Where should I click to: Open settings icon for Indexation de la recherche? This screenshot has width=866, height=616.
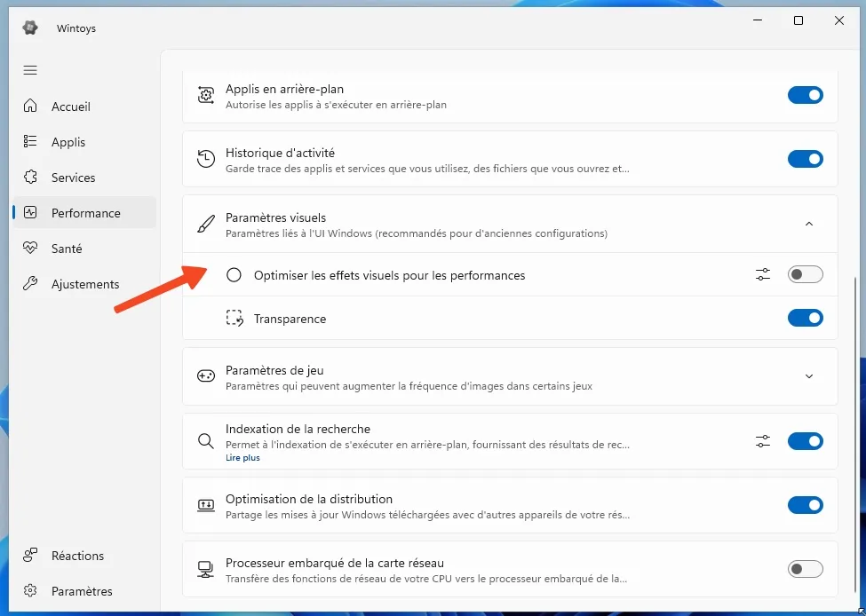point(763,441)
